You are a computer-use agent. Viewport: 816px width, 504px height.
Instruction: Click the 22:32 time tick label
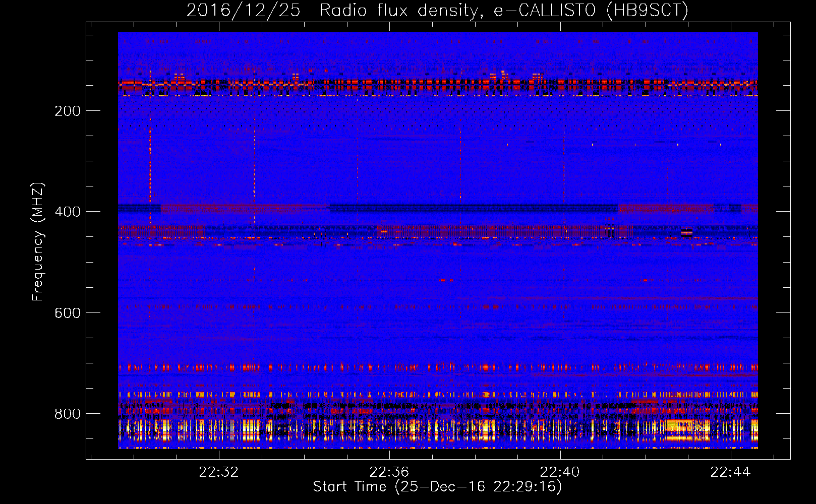click(x=218, y=472)
